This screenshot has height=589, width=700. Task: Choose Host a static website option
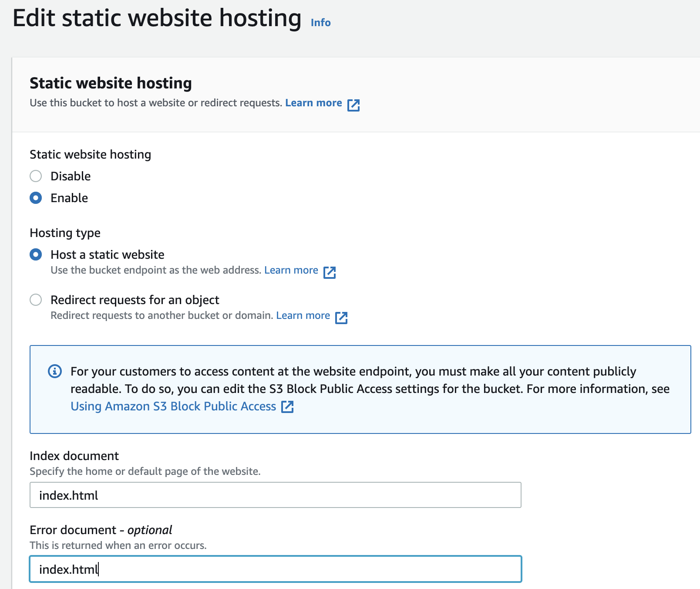pos(36,254)
